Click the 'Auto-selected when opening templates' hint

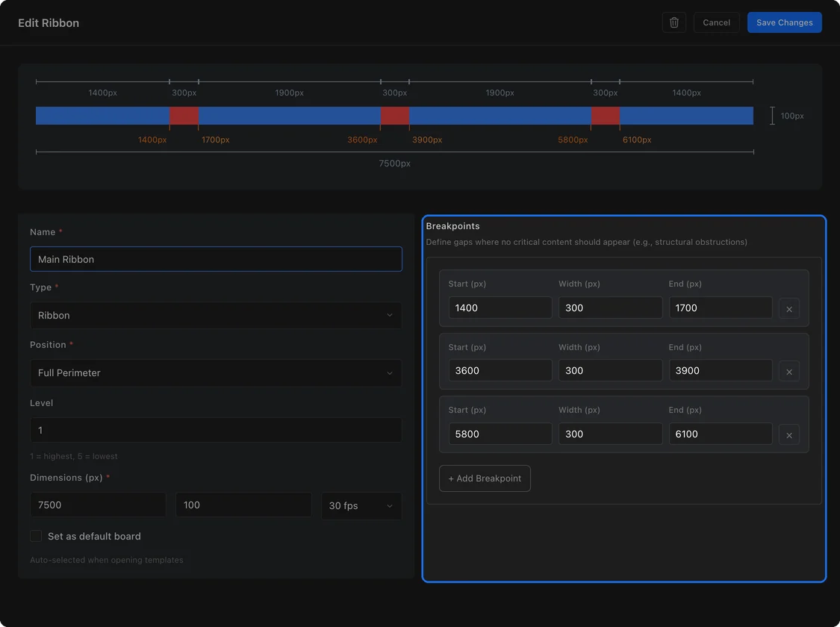tap(107, 560)
